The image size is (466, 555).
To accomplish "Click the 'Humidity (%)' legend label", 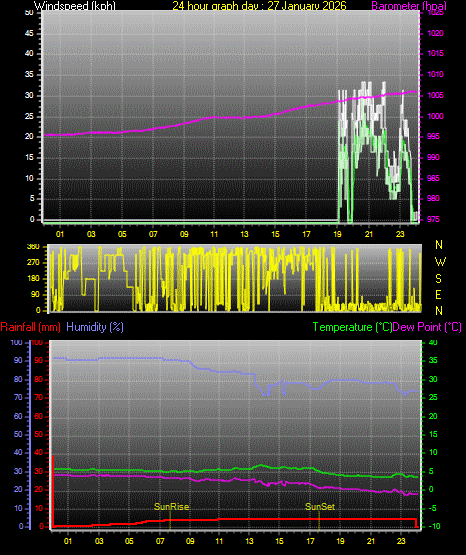I will point(95,327).
